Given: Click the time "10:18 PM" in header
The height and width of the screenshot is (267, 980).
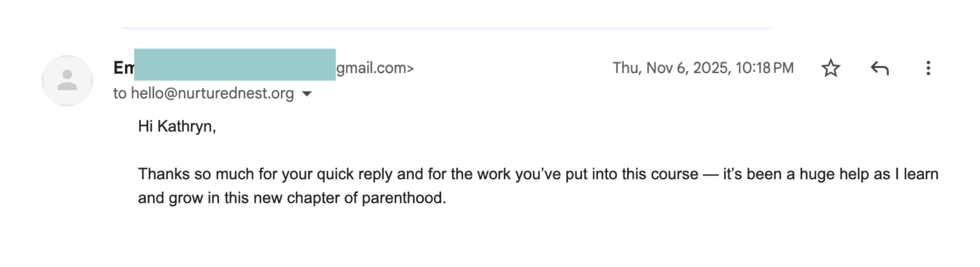Looking at the screenshot, I should coord(764,68).
